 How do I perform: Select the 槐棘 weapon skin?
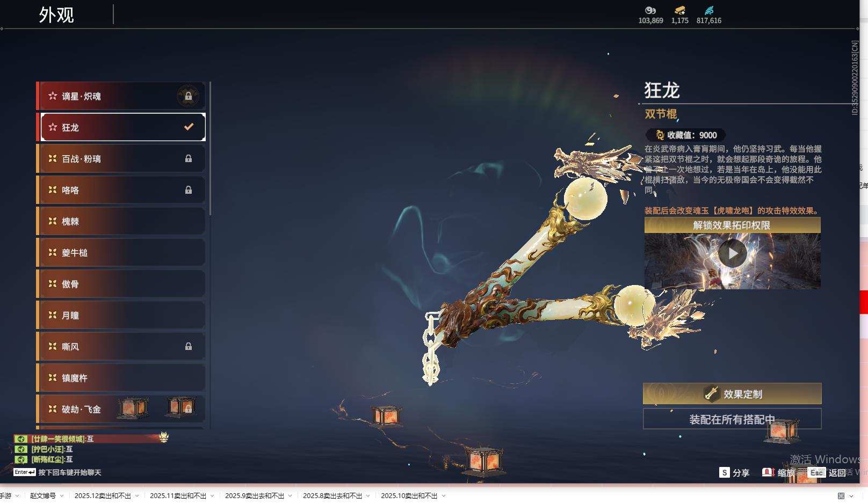(121, 221)
